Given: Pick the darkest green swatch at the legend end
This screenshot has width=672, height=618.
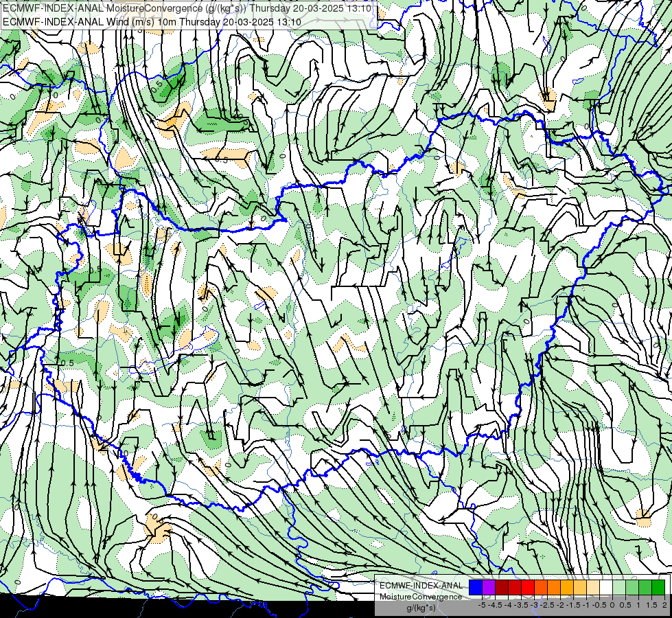Looking at the screenshot, I should click(x=658, y=587).
